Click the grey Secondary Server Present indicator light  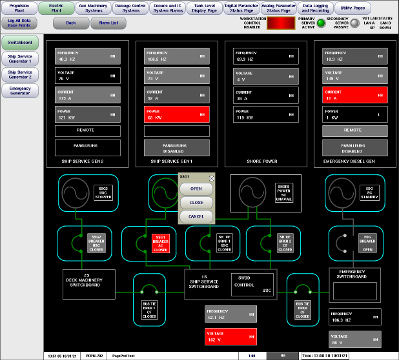click(355, 23)
